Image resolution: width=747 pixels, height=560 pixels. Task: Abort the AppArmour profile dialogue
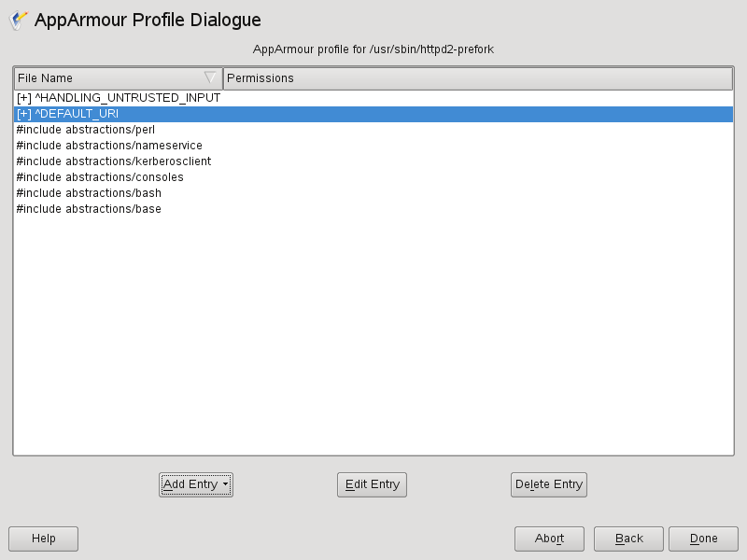click(x=549, y=539)
